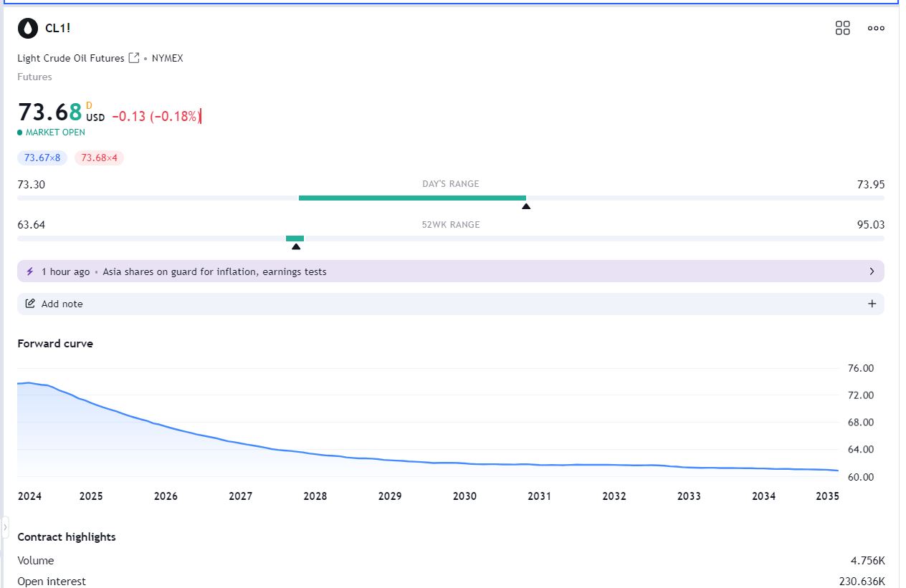Select the blue 73.67×8 bid pill

pyautogui.click(x=42, y=158)
